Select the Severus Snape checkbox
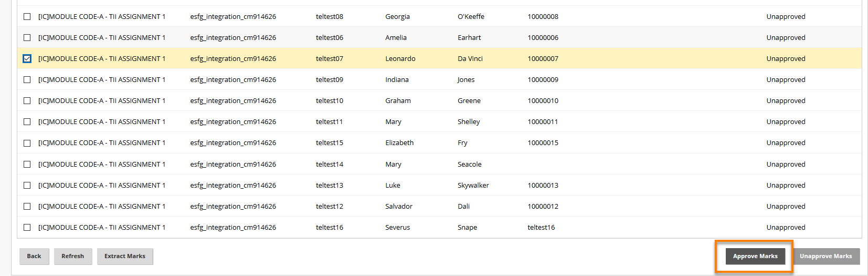 coord(27,228)
